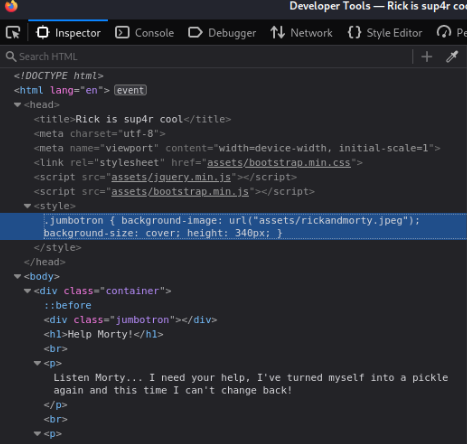
Task: Open assets/bootstrap.min.css link
Action: (279, 163)
